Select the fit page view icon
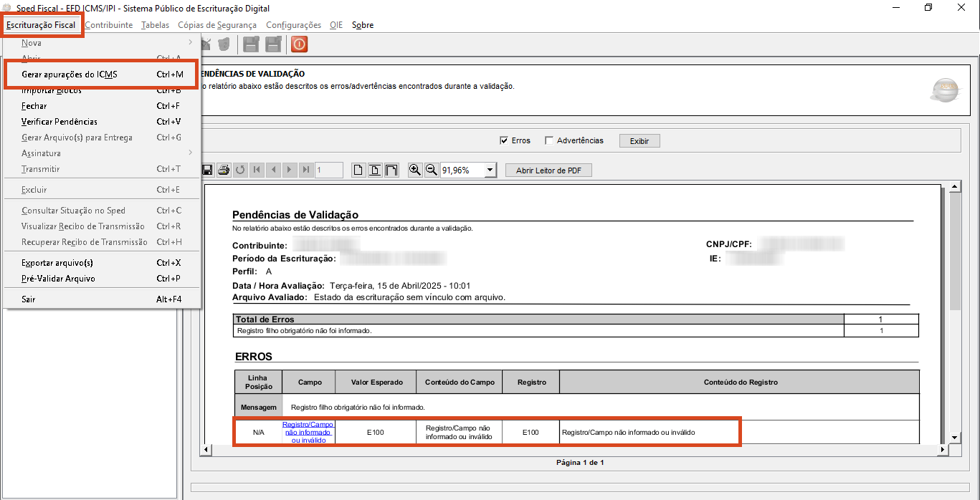 375,170
